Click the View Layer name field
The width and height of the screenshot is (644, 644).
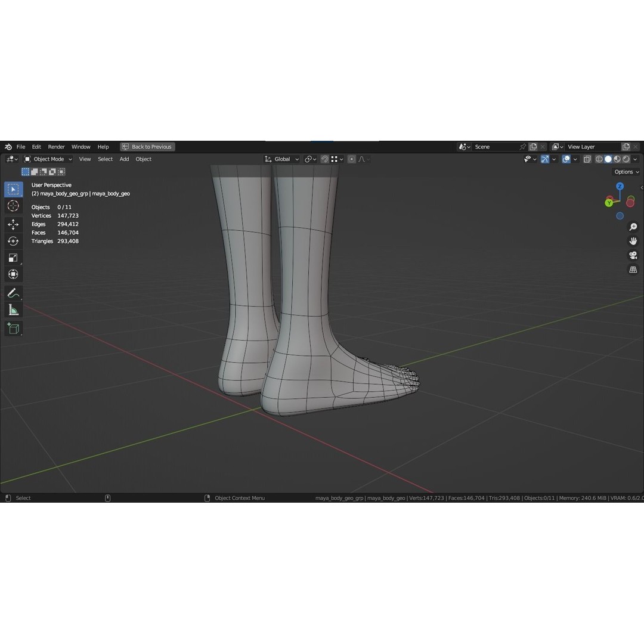[x=593, y=147]
